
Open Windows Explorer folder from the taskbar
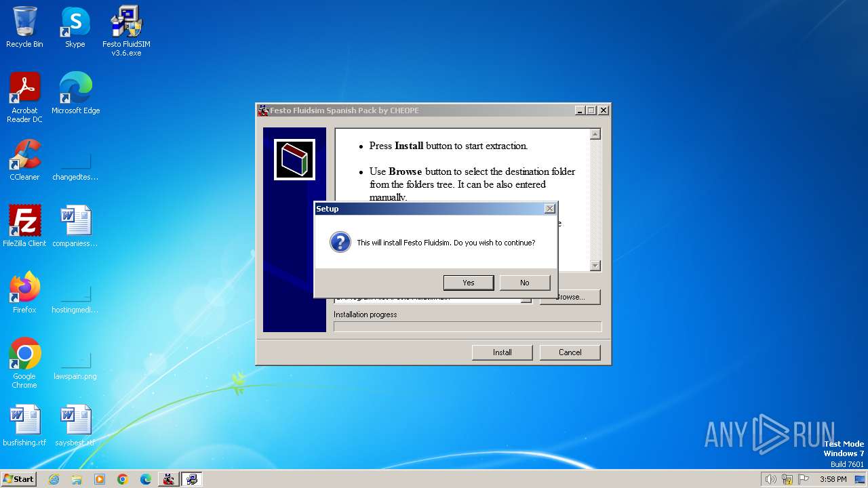(x=77, y=479)
